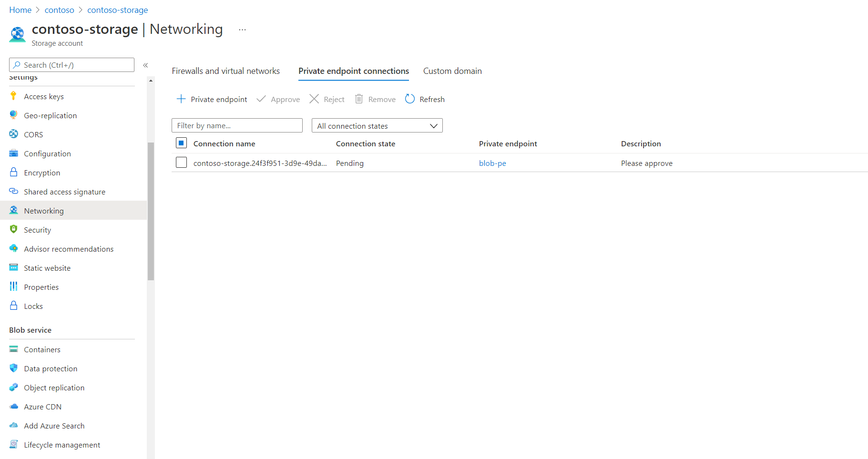The image size is (868, 459).
Task: Open the blob-pe private endpoint link
Action: pyautogui.click(x=492, y=163)
